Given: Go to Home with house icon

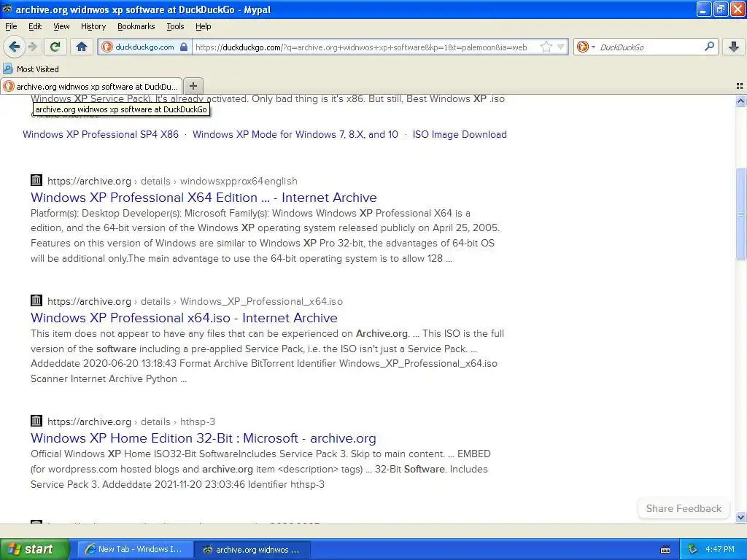Looking at the screenshot, I should pos(82,47).
